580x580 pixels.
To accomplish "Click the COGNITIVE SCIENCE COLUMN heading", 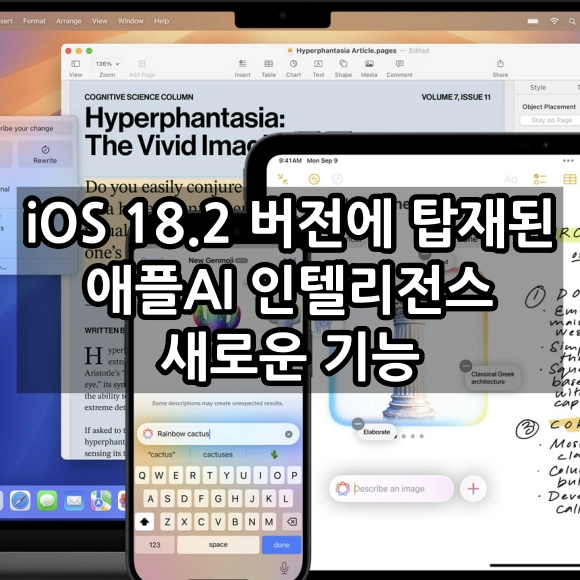I will tap(139, 97).
